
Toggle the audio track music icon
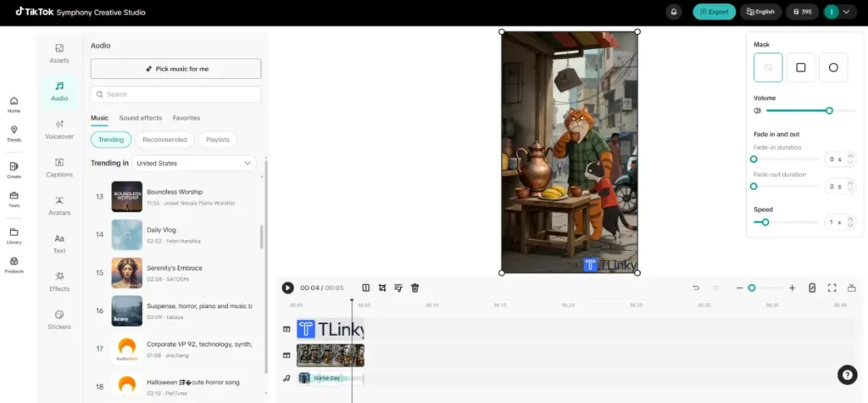(x=287, y=378)
